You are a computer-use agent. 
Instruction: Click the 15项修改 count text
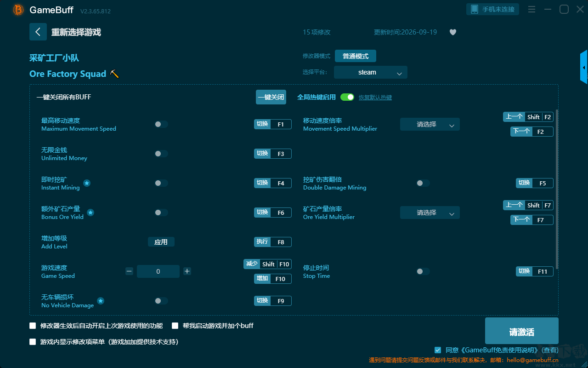(317, 32)
